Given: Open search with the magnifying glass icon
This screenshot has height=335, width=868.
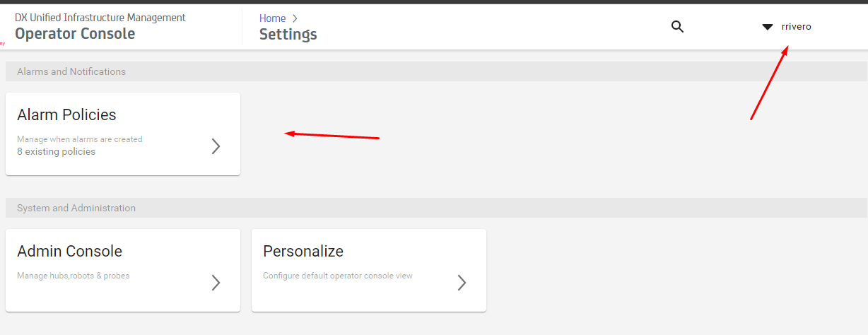Looking at the screenshot, I should point(677,27).
